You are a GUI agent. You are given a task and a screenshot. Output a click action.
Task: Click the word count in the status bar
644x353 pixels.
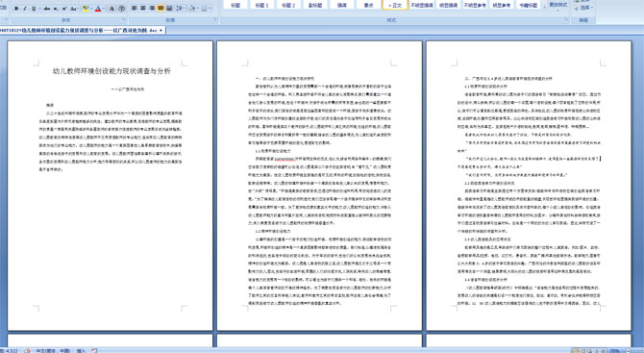[9, 350]
